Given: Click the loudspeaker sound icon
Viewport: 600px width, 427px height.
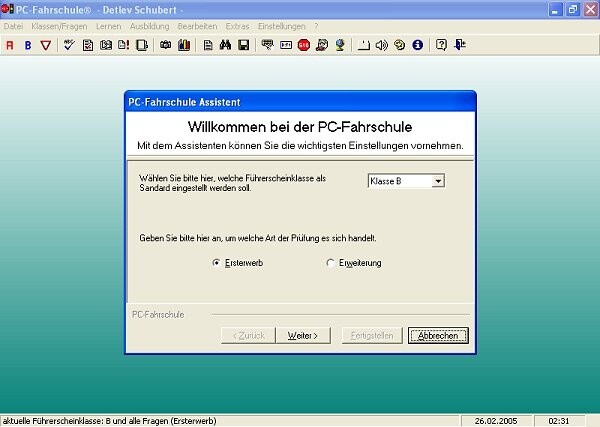Looking at the screenshot, I should (x=382, y=45).
